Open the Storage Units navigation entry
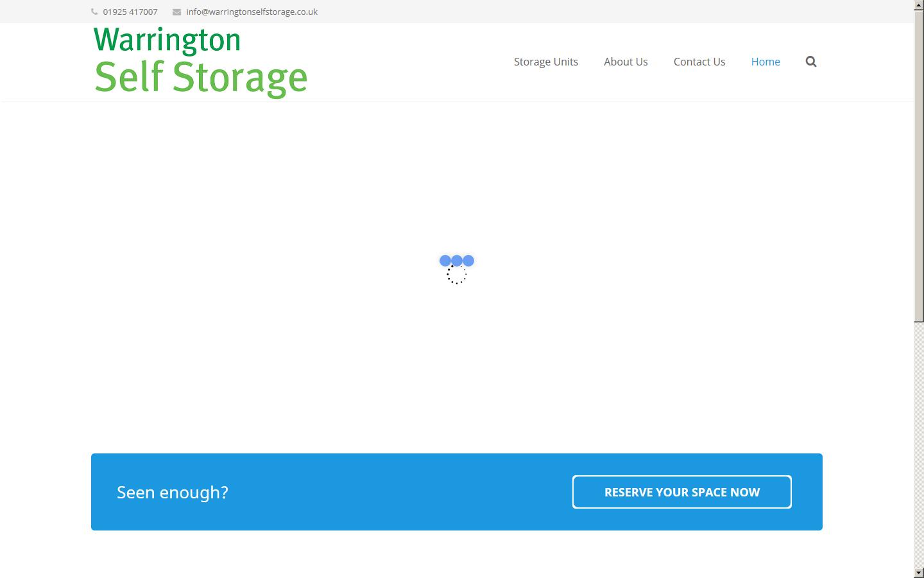 tap(545, 61)
